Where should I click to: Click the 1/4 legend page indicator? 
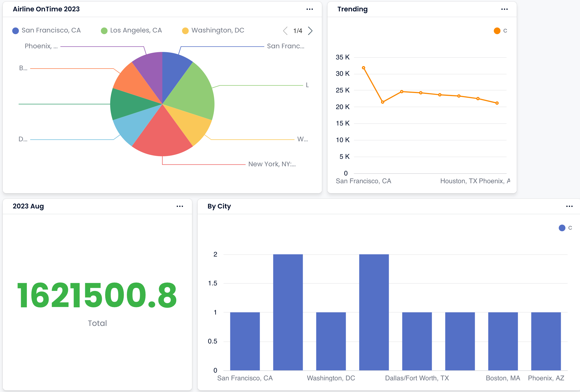pos(298,31)
